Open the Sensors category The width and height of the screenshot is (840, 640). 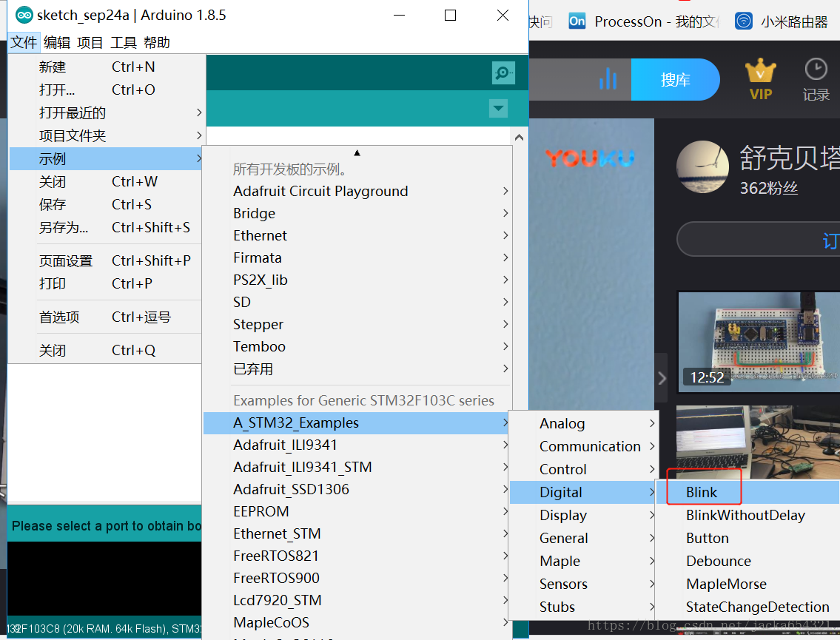[583, 585]
